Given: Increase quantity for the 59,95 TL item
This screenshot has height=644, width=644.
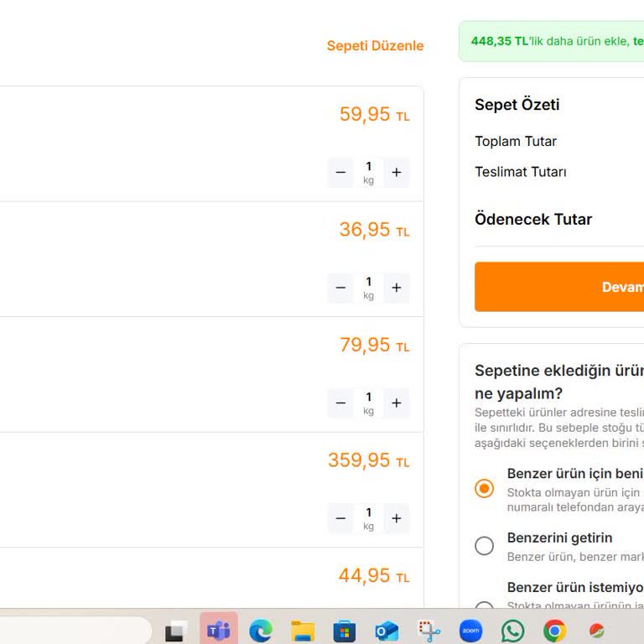Looking at the screenshot, I should coord(397,173).
